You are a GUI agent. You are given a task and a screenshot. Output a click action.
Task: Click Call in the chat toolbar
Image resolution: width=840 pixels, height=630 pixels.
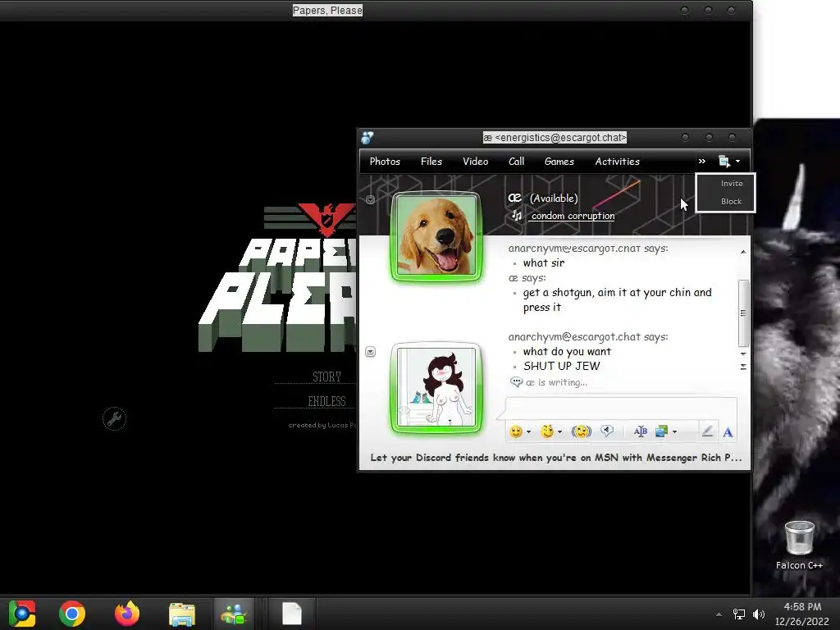pos(517,162)
